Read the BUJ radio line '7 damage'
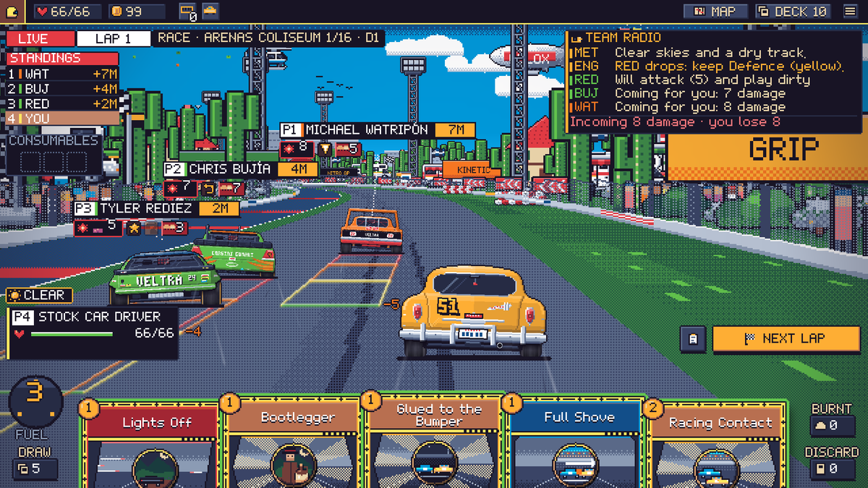The height and width of the screenshot is (488, 868). [678, 93]
